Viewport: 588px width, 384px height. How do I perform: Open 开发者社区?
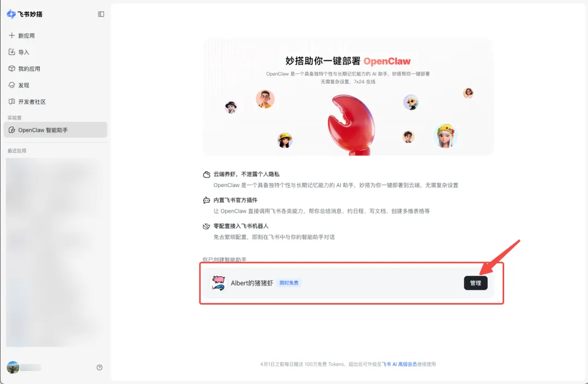point(56,102)
